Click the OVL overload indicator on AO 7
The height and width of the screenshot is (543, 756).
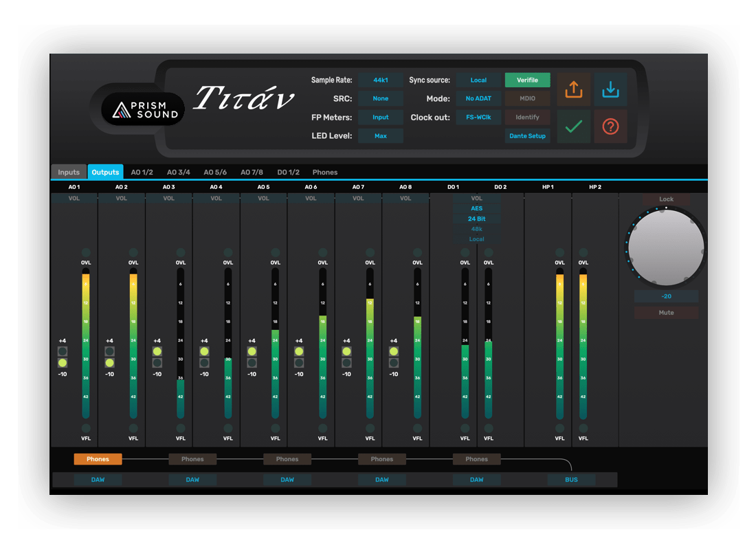[370, 252]
